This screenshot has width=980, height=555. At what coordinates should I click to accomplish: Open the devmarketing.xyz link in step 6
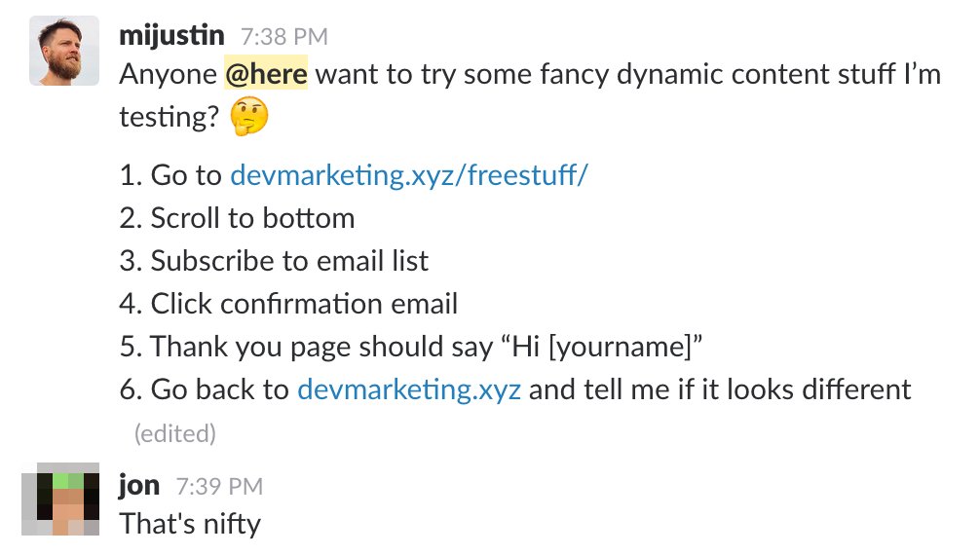408,389
